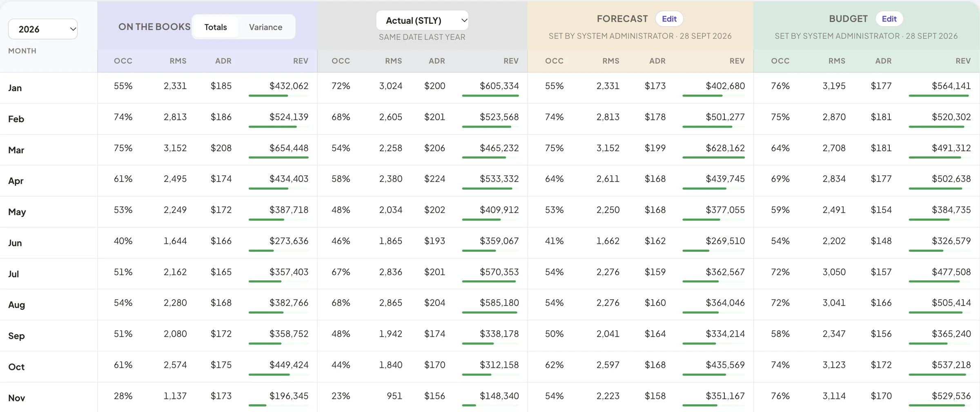The height and width of the screenshot is (412, 980).
Task: Click Edit next to FORECAST
Action: (669, 19)
